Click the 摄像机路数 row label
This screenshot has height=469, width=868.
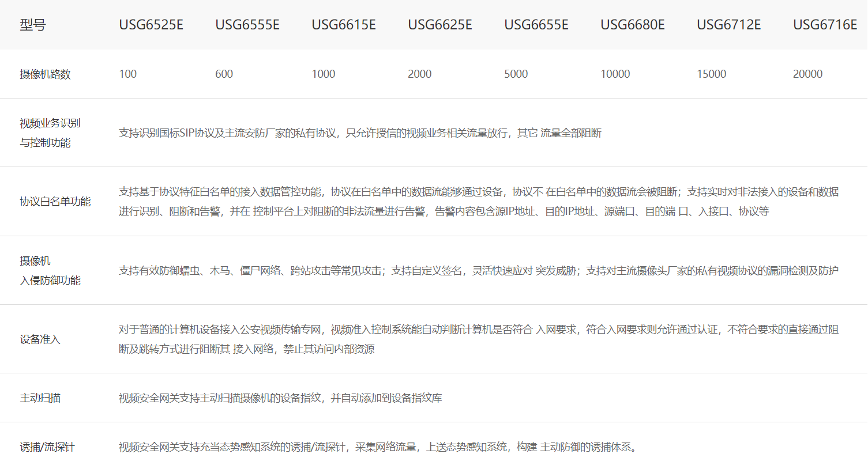coord(45,74)
